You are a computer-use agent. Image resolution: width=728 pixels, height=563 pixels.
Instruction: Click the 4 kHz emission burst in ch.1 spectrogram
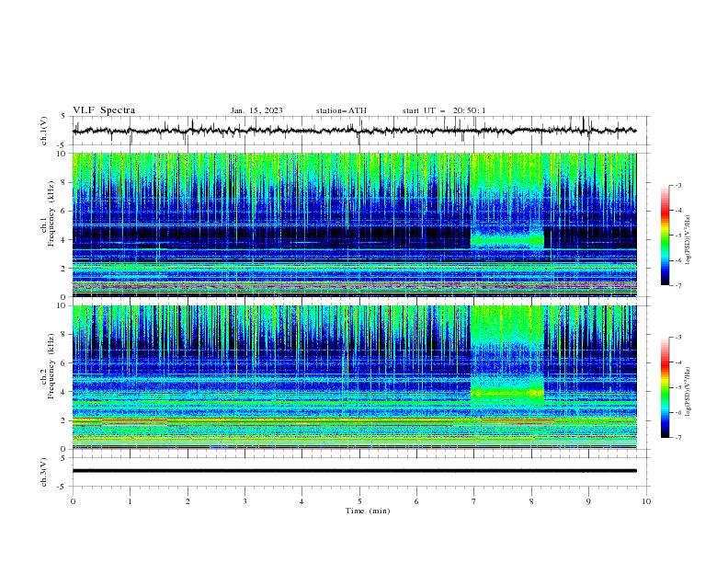[x=507, y=240]
